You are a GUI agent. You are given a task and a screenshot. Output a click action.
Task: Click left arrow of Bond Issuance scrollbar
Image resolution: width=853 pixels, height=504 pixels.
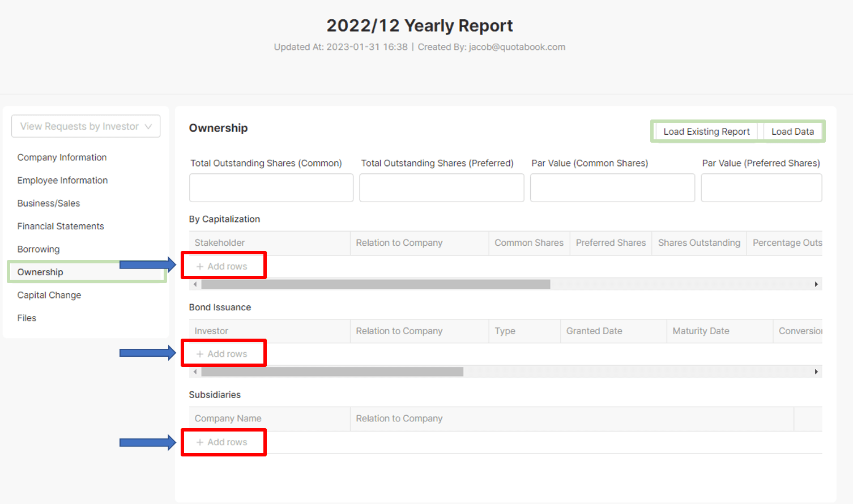tap(195, 372)
